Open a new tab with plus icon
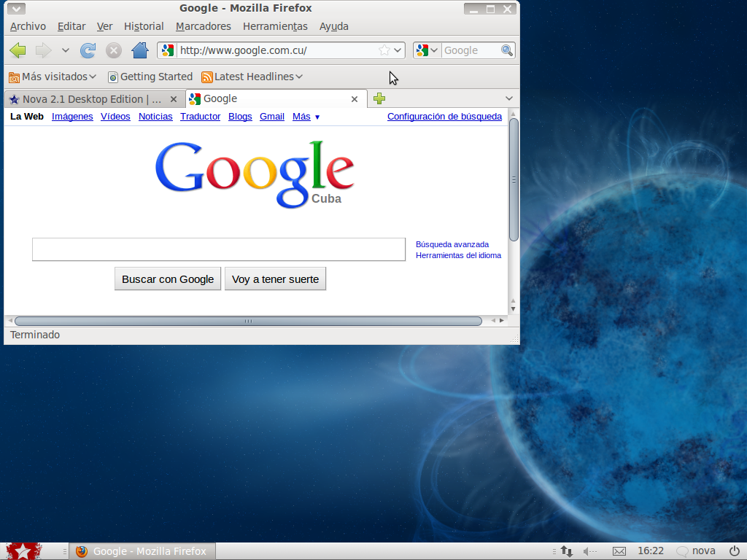Viewport: 747px width, 560px height. click(x=379, y=98)
